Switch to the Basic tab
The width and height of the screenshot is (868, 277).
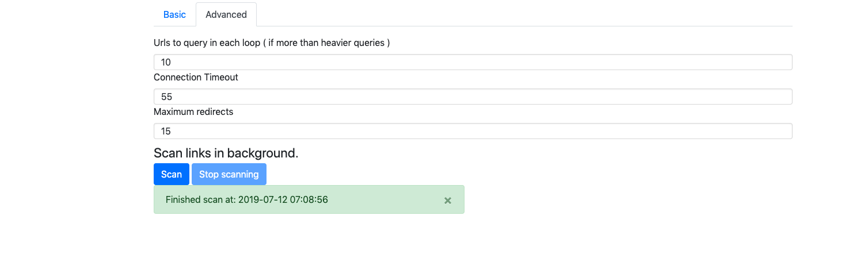point(174,14)
